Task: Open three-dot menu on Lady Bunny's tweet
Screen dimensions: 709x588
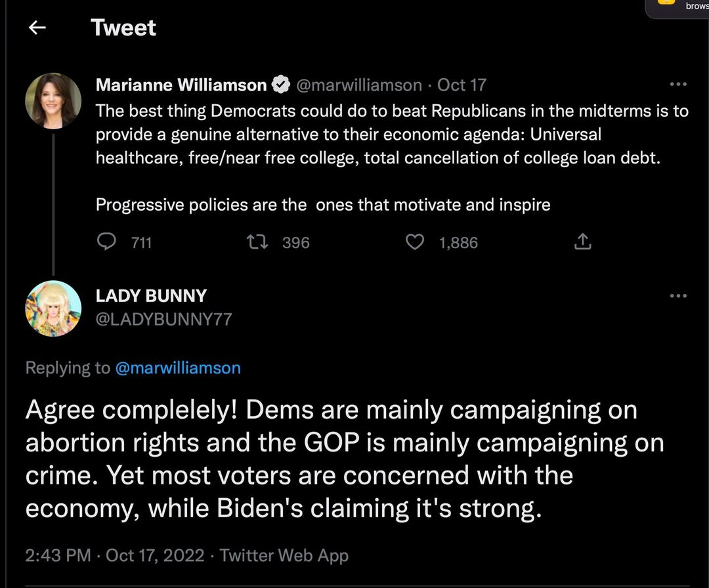Action: tap(677, 295)
